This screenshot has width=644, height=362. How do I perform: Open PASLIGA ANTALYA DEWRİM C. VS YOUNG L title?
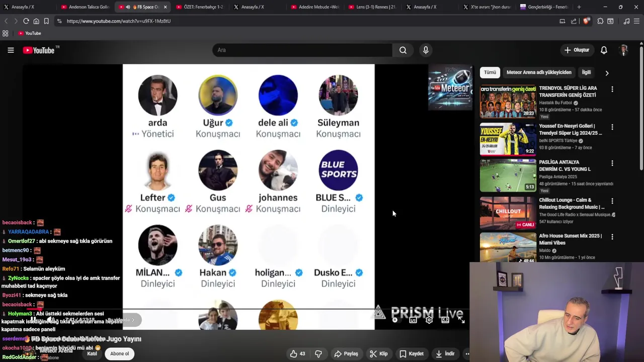[x=565, y=165]
